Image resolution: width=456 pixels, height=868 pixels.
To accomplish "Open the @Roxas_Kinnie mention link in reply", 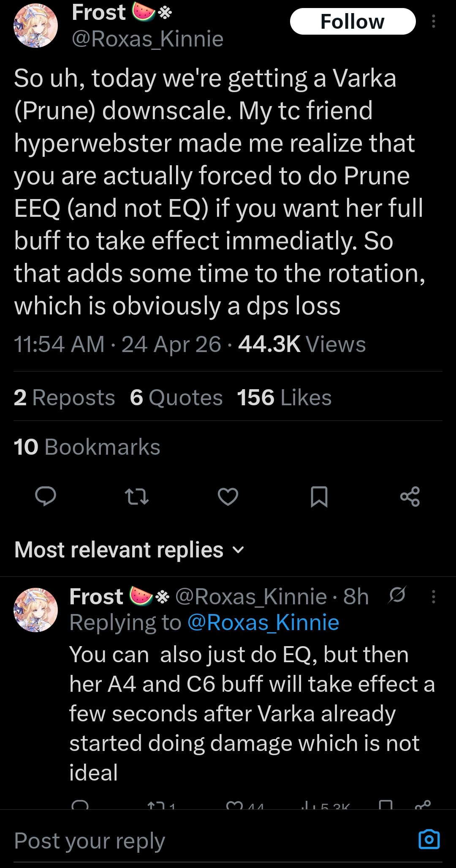I will click(x=263, y=622).
